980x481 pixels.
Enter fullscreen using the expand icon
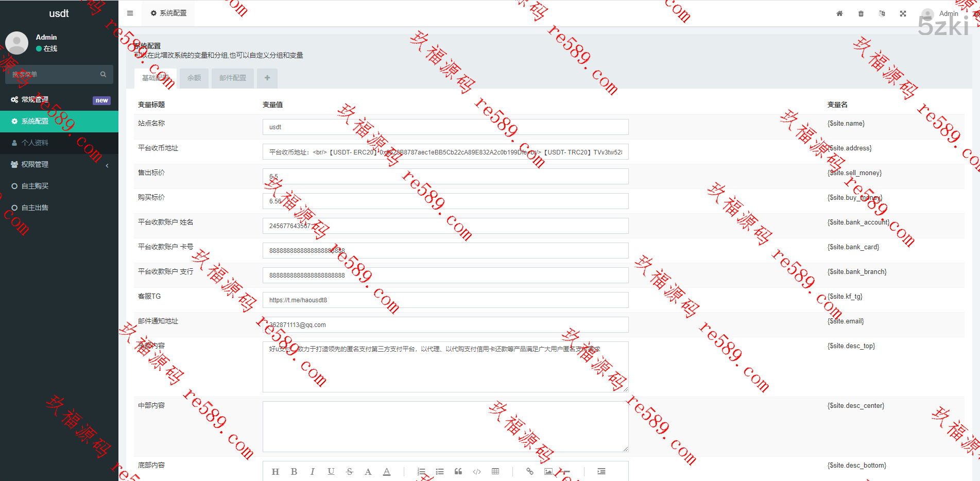pyautogui.click(x=903, y=14)
